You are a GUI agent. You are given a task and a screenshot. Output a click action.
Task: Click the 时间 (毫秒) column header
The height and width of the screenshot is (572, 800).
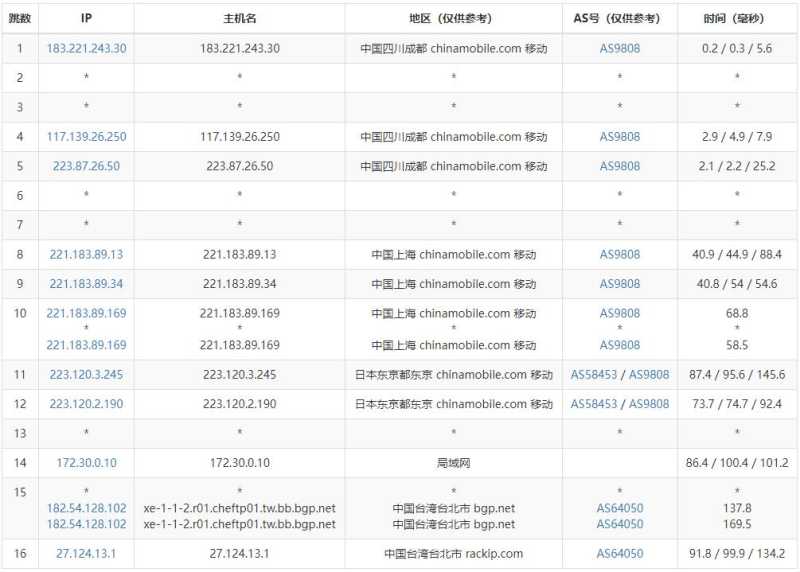tap(736, 18)
